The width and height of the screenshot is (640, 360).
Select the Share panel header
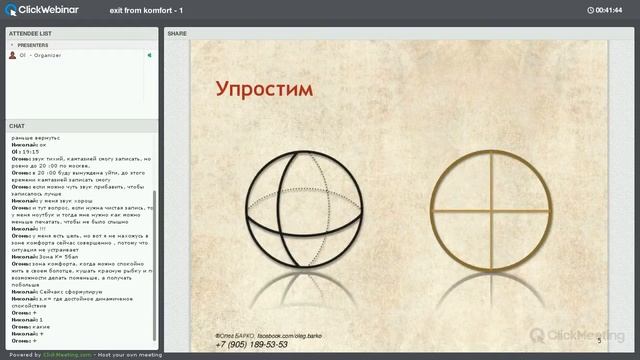(x=399, y=33)
